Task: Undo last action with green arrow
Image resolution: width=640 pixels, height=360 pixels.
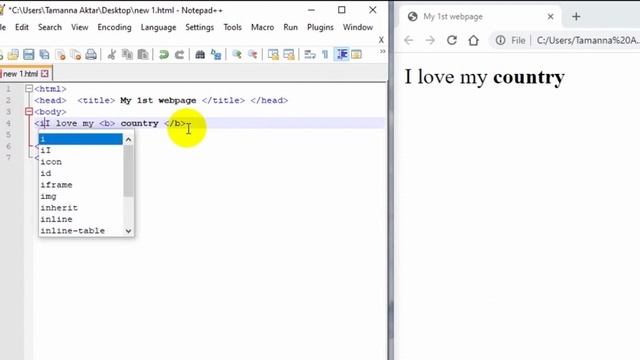Action: 164,54
